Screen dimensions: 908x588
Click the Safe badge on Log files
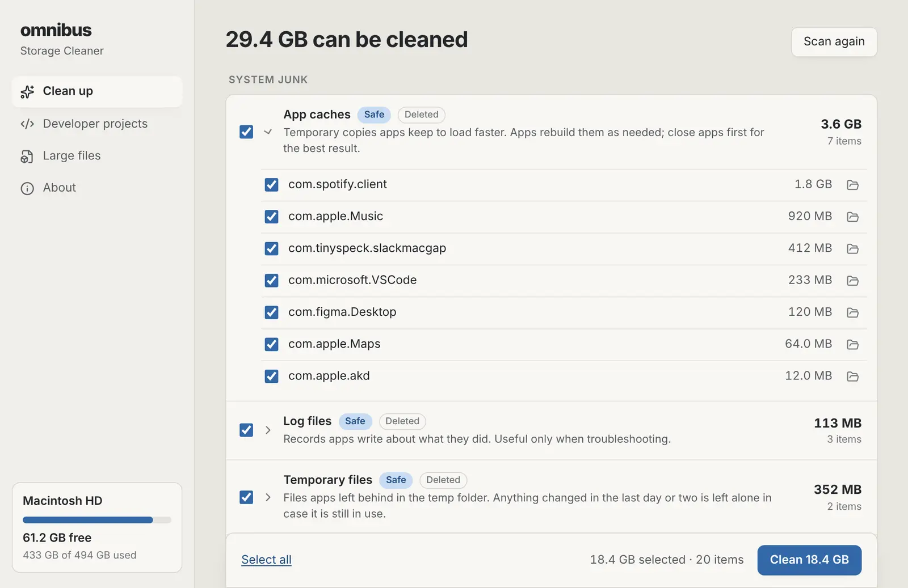pyautogui.click(x=355, y=421)
